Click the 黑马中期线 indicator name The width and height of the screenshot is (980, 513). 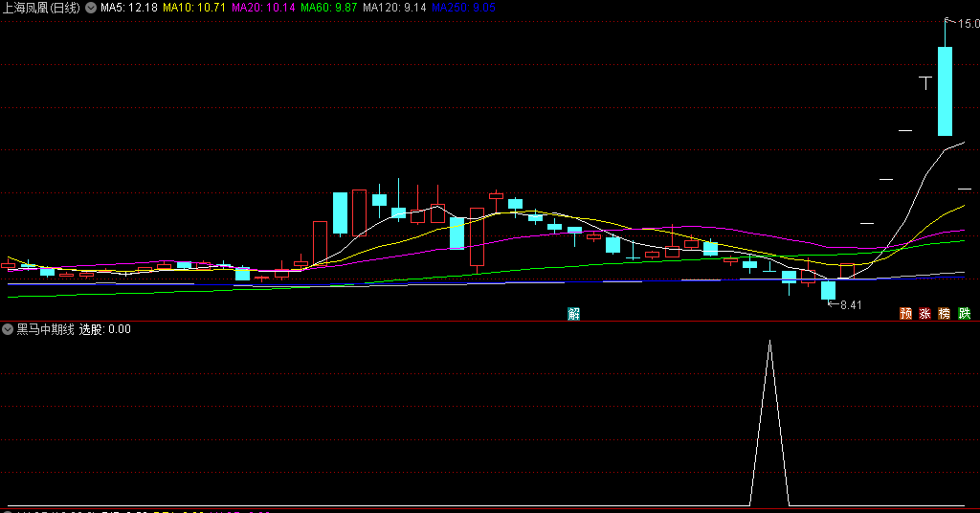[x=45, y=329]
